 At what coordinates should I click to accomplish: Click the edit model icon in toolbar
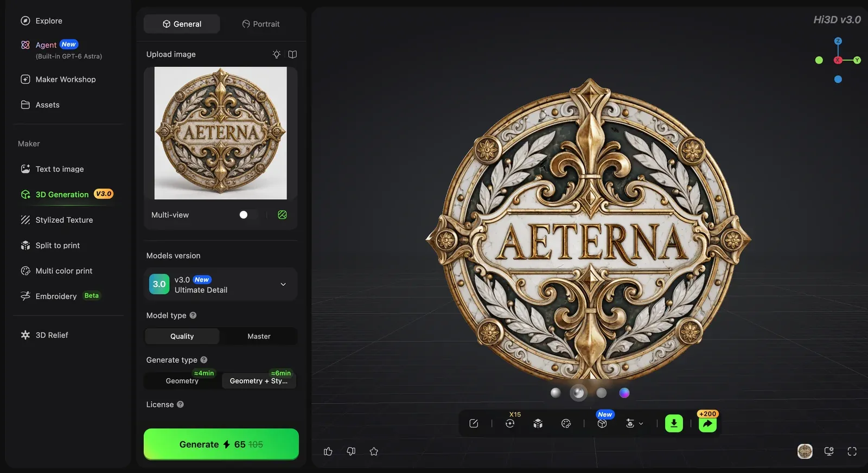pos(474,424)
